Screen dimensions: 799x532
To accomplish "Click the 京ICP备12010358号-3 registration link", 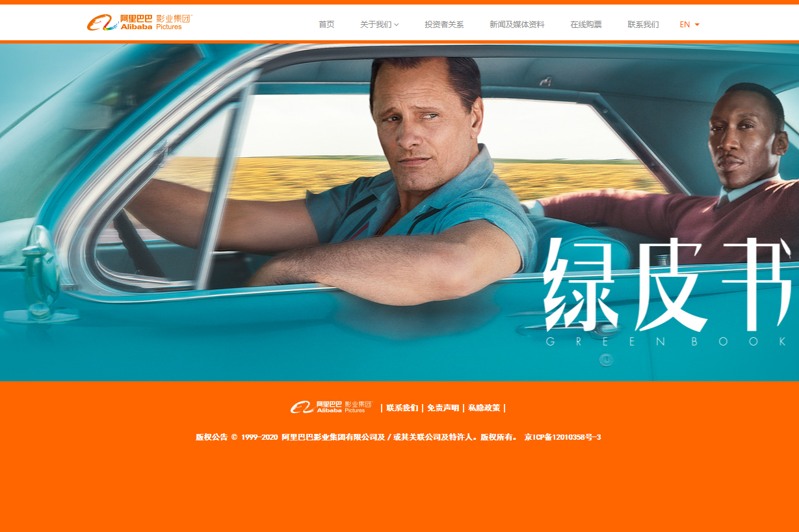I will (562, 437).
